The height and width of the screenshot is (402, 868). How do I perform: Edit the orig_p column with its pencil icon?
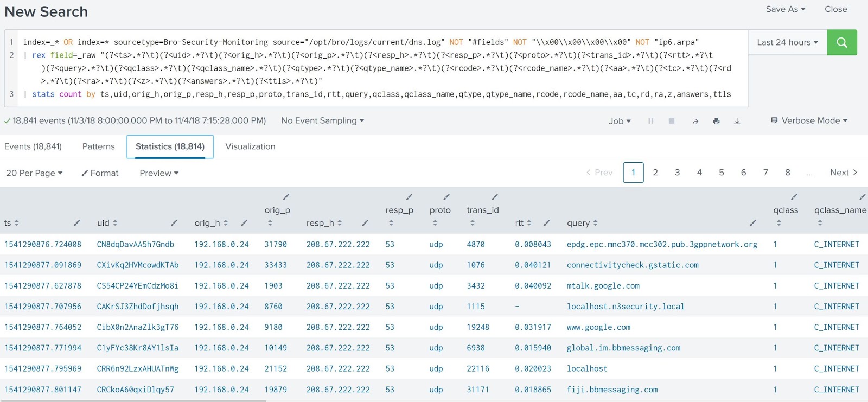tap(286, 197)
